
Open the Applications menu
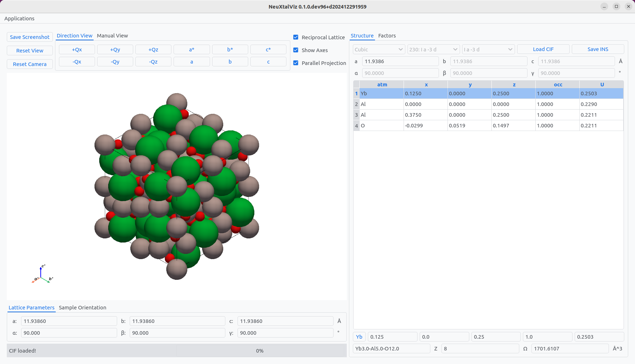coord(19,19)
